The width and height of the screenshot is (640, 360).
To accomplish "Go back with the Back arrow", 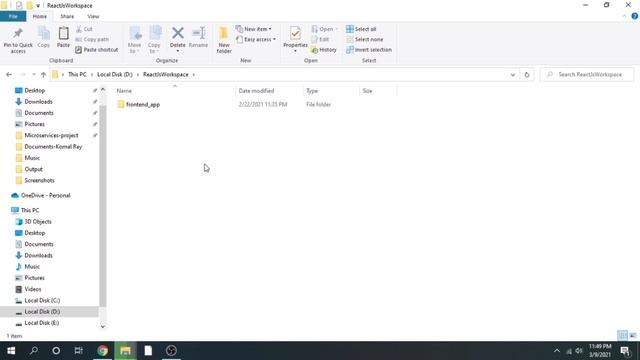I will coord(9,74).
